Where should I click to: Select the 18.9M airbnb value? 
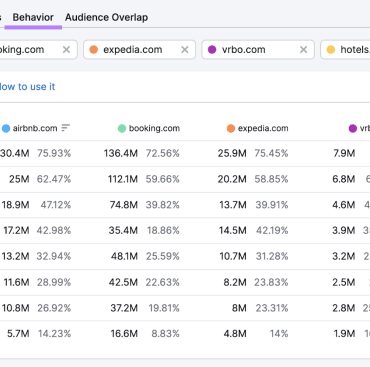tap(15, 205)
